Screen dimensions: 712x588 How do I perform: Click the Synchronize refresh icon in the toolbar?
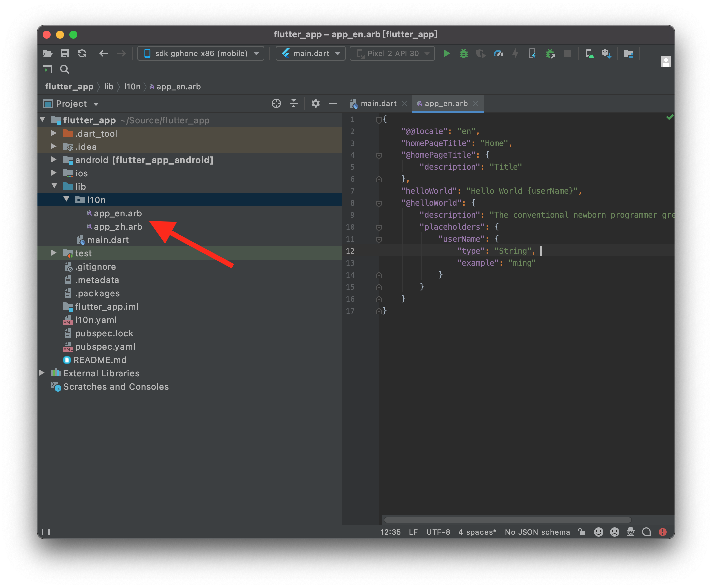[x=82, y=54]
